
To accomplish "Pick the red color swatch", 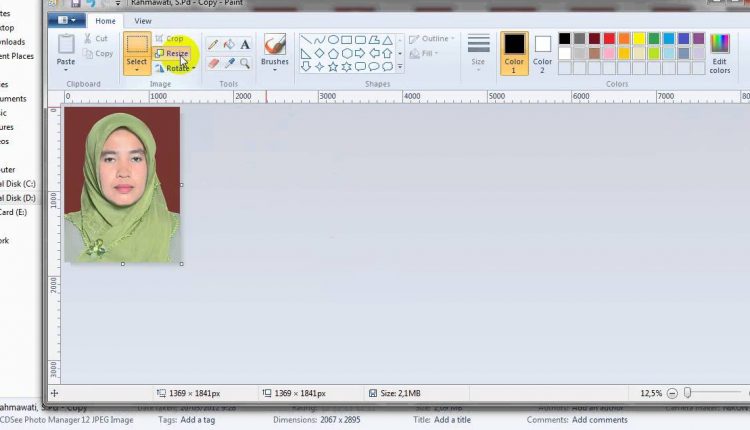I will tap(609, 39).
